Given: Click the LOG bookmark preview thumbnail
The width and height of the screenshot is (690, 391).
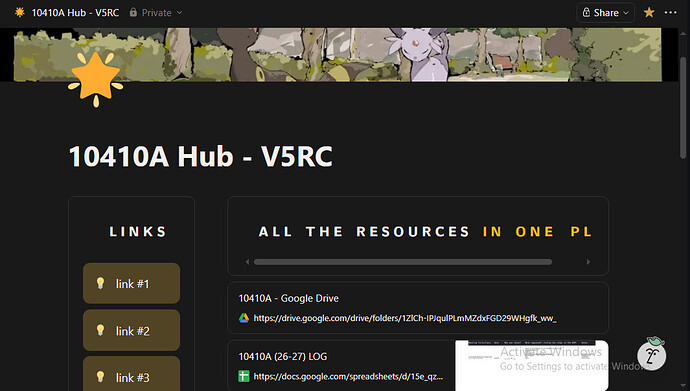Looking at the screenshot, I should pyautogui.click(x=532, y=365).
